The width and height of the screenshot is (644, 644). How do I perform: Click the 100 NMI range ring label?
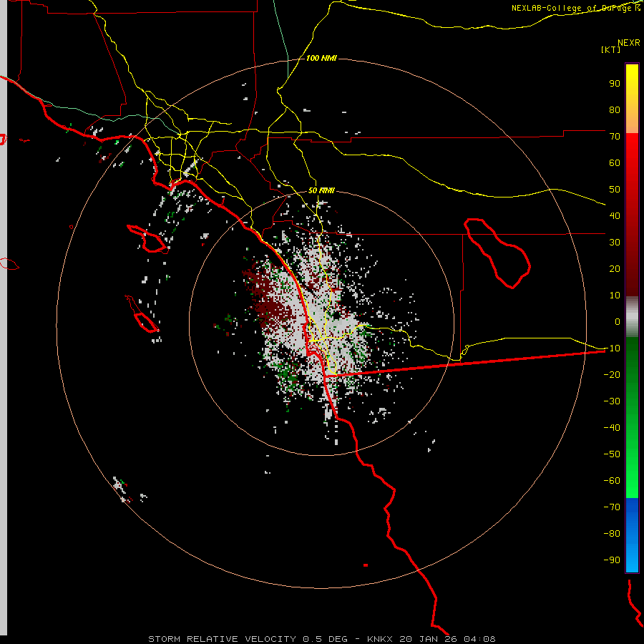click(x=321, y=58)
